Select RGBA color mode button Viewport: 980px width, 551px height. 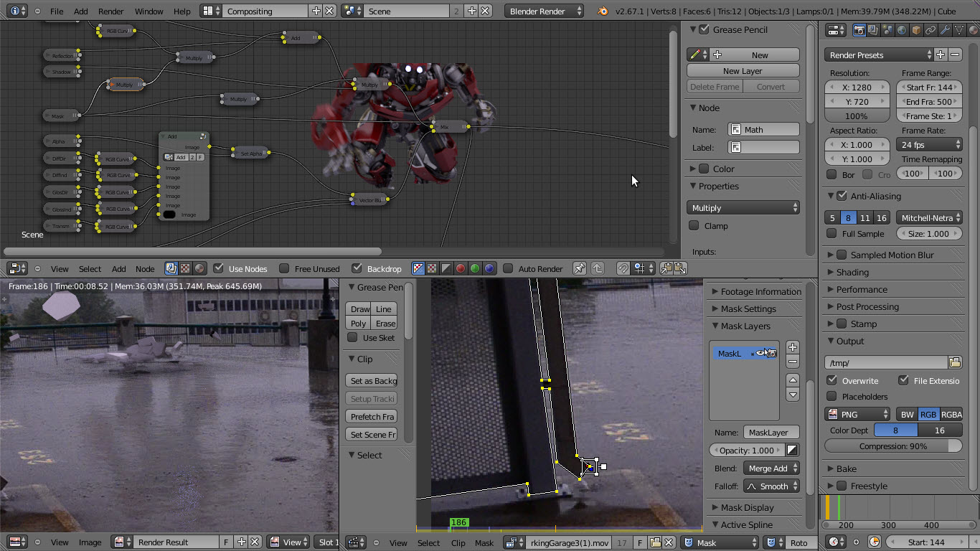tap(951, 415)
